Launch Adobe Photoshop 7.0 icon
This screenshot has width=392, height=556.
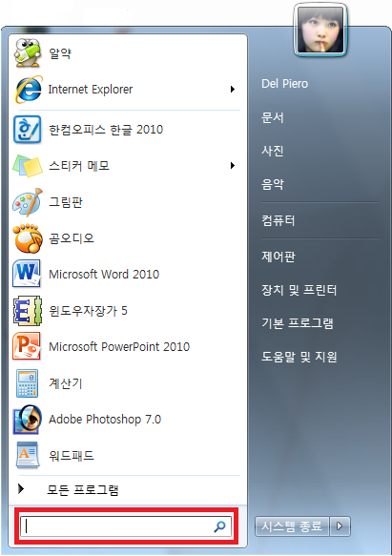pos(28,420)
